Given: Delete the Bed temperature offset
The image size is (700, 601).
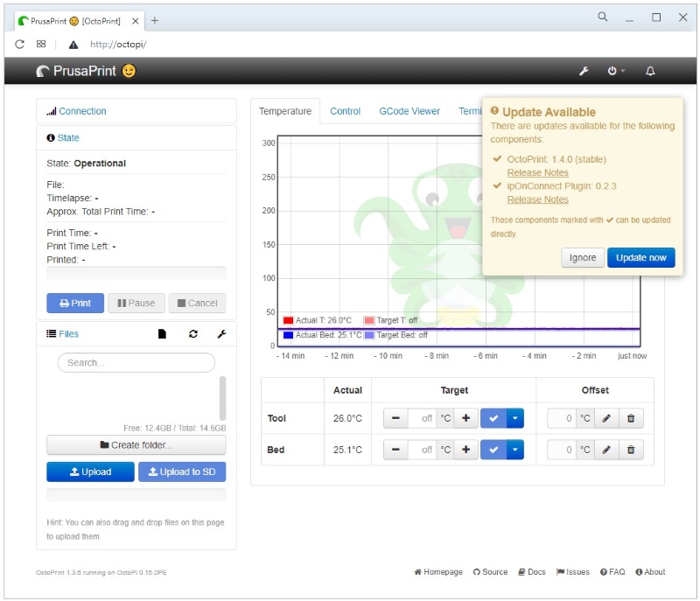Looking at the screenshot, I should pyautogui.click(x=630, y=451).
